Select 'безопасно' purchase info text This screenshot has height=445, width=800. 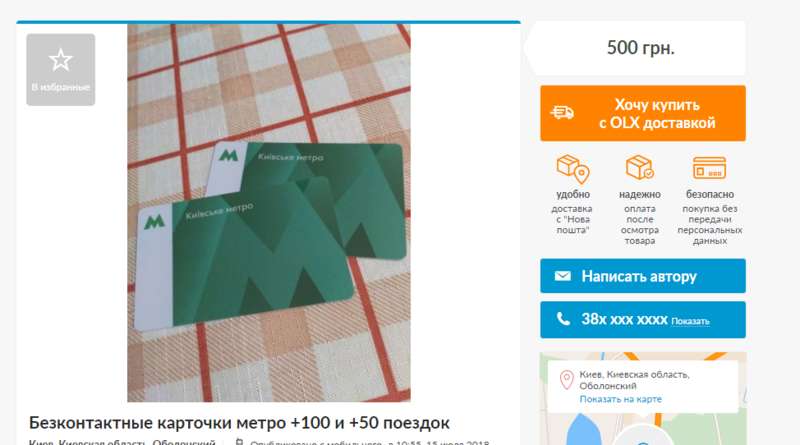coord(710,194)
